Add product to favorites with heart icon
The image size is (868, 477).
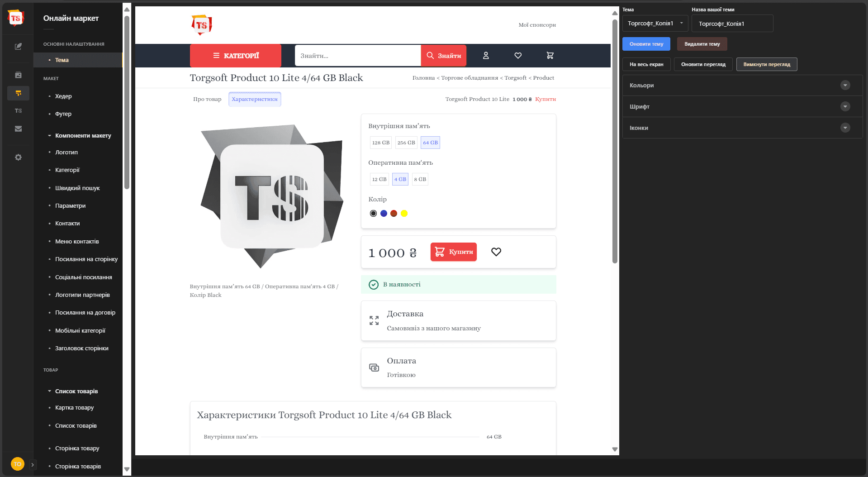496,252
